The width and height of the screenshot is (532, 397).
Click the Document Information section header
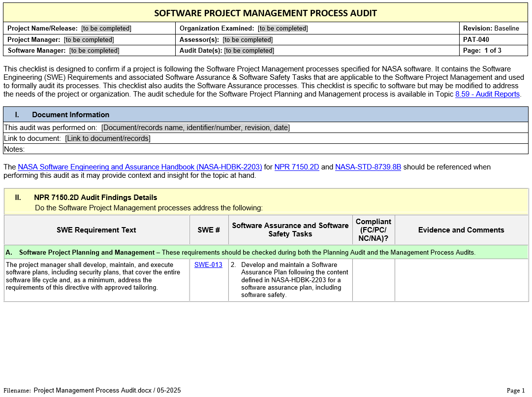click(70, 115)
